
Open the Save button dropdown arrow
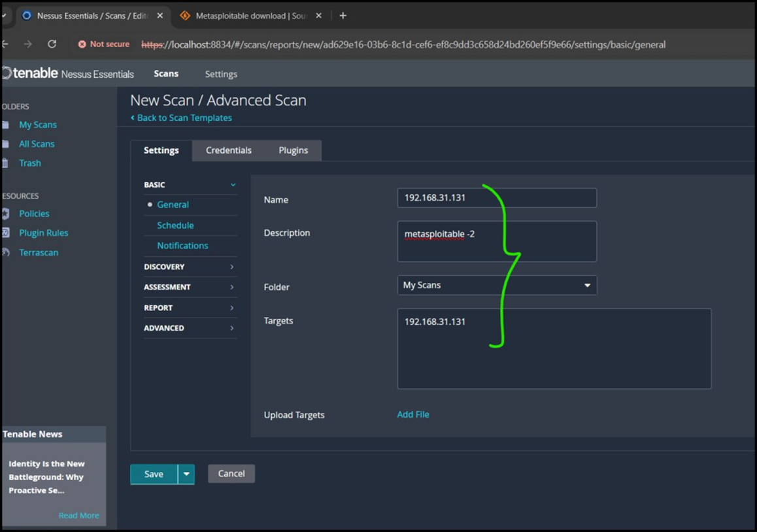[186, 474]
